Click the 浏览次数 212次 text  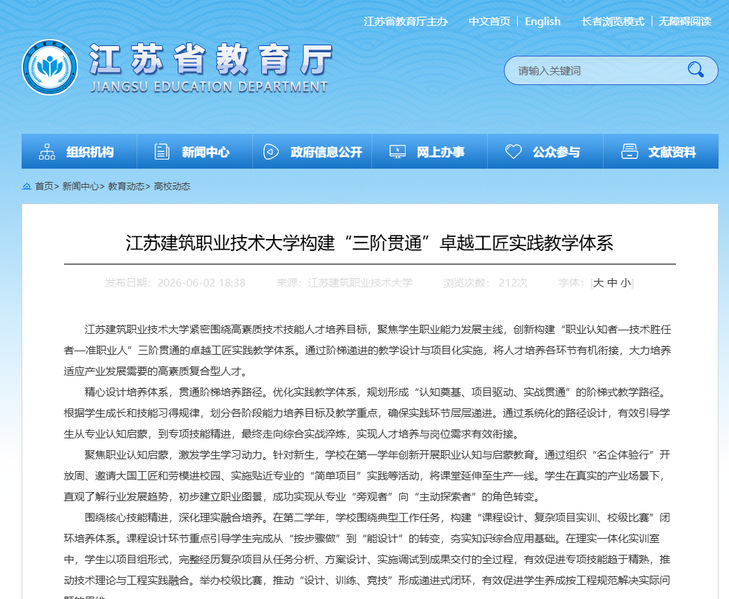485,283
